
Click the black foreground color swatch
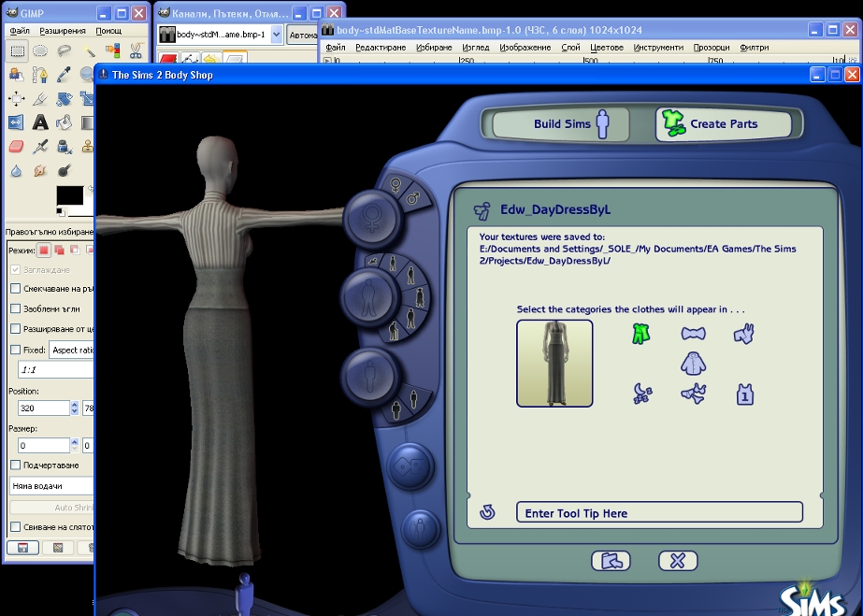tap(70, 195)
